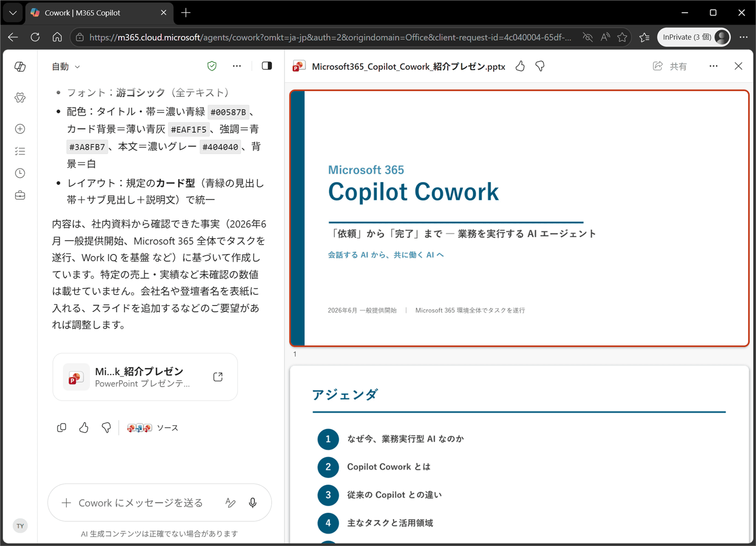Open the InPrivate profile button
The height and width of the screenshot is (546, 756).
click(x=694, y=37)
